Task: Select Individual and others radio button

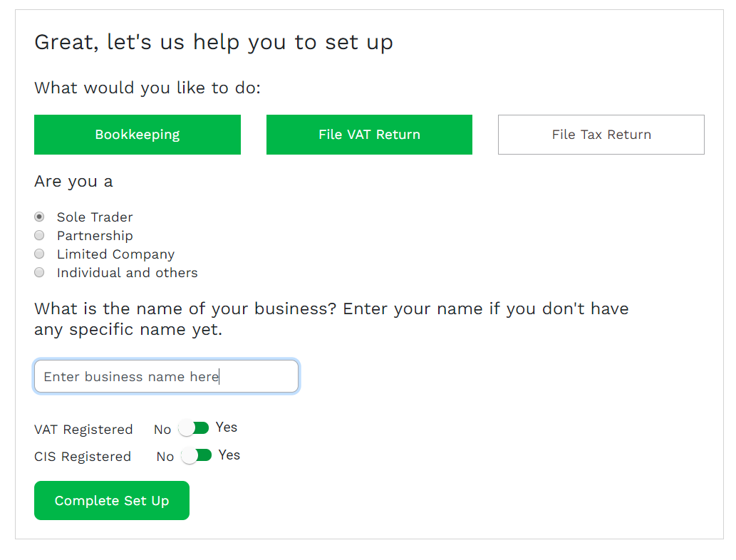Action: [x=40, y=272]
